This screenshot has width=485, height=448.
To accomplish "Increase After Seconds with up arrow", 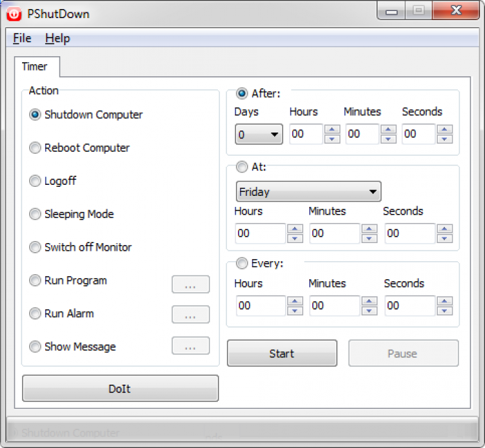I will [x=445, y=129].
